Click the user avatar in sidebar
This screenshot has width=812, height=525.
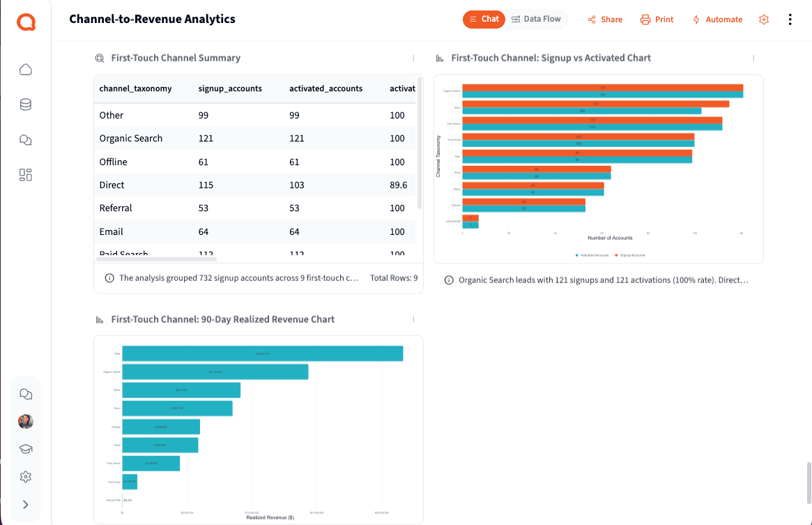click(25, 421)
